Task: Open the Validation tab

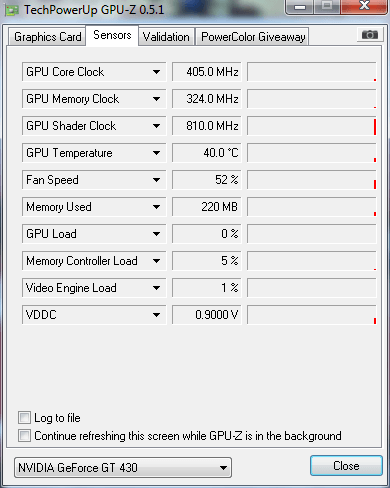Action: (x=166, y=37)
